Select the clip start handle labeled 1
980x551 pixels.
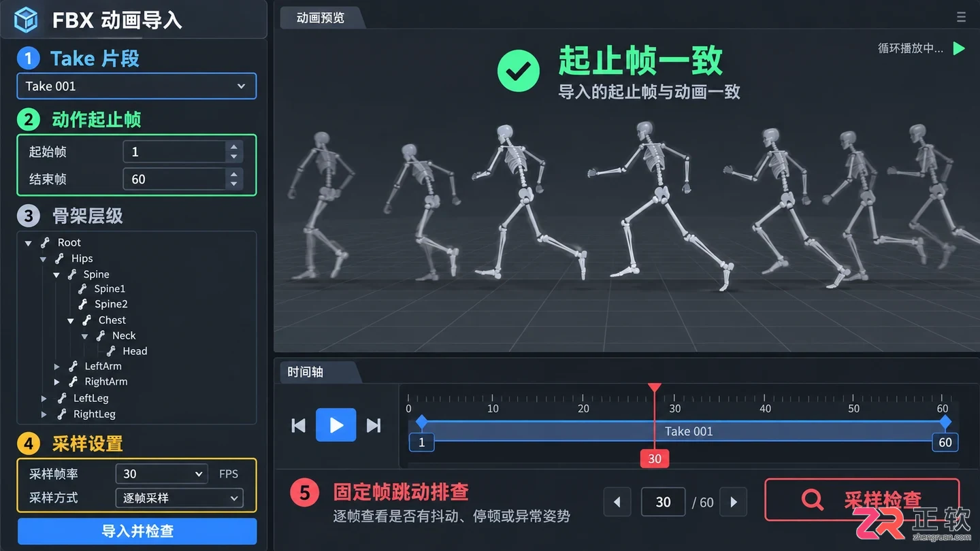[x=421, y=442]
